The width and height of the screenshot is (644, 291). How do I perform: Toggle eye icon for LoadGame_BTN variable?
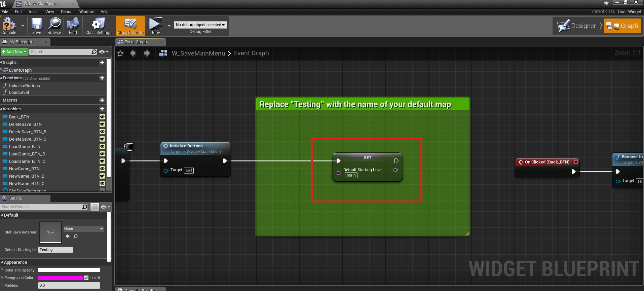102,147
